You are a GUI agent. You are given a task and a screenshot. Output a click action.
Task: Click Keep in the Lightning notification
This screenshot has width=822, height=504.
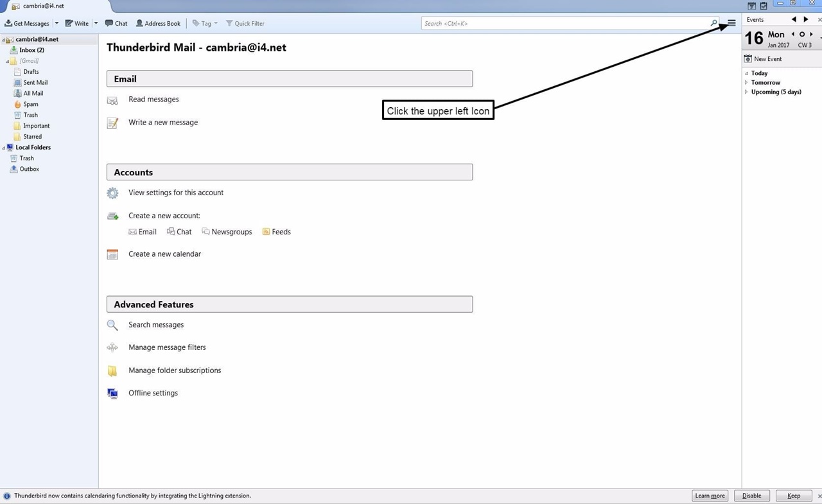(794, 496)
